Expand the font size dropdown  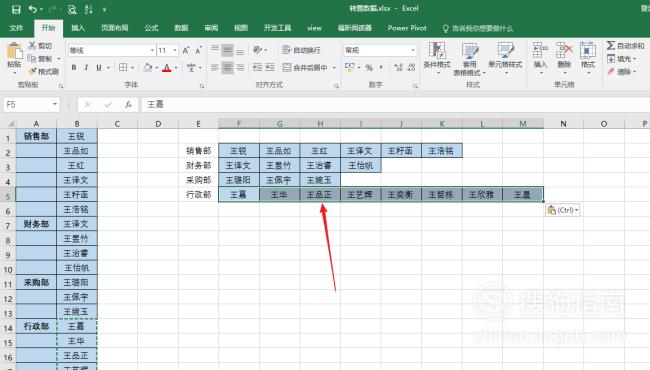(x=175, y=50)
